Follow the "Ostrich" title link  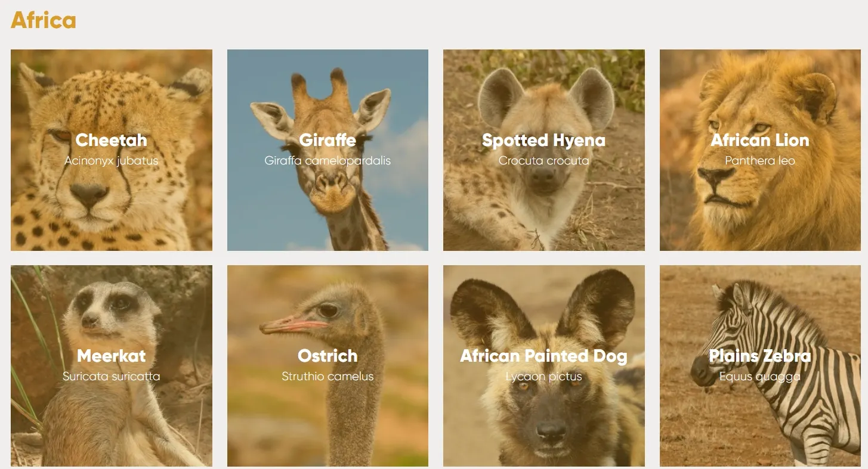pyautogui.click(x=328, y=356)
